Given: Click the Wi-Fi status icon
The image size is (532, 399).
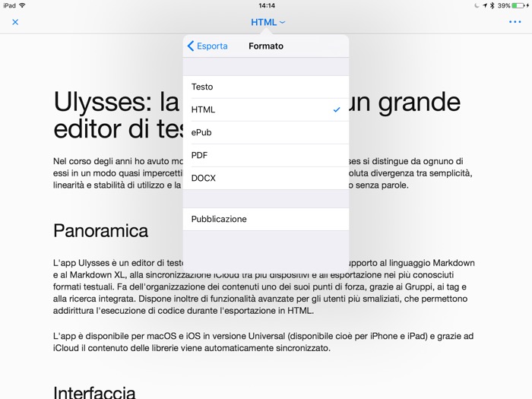Looking at the screenshot, I should (22, 5).
